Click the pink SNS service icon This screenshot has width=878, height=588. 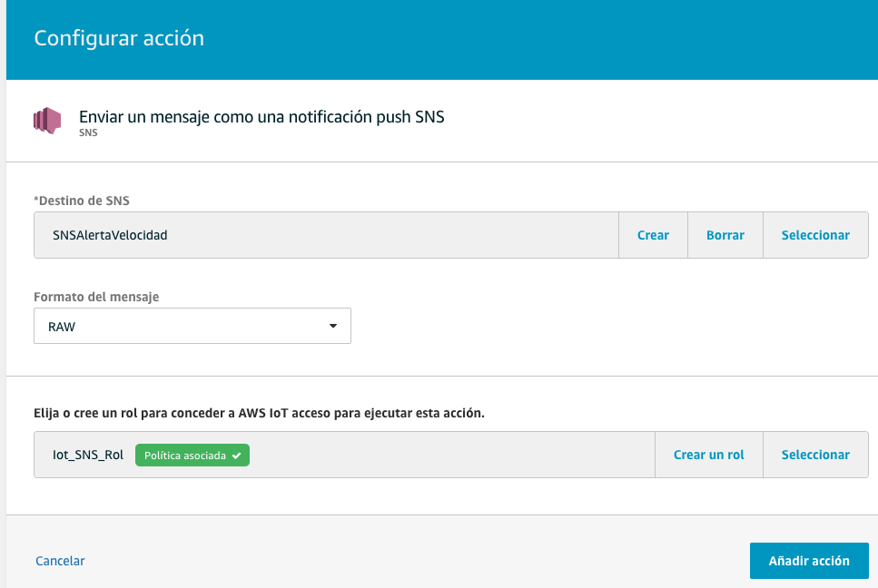(x=47, y=121)
